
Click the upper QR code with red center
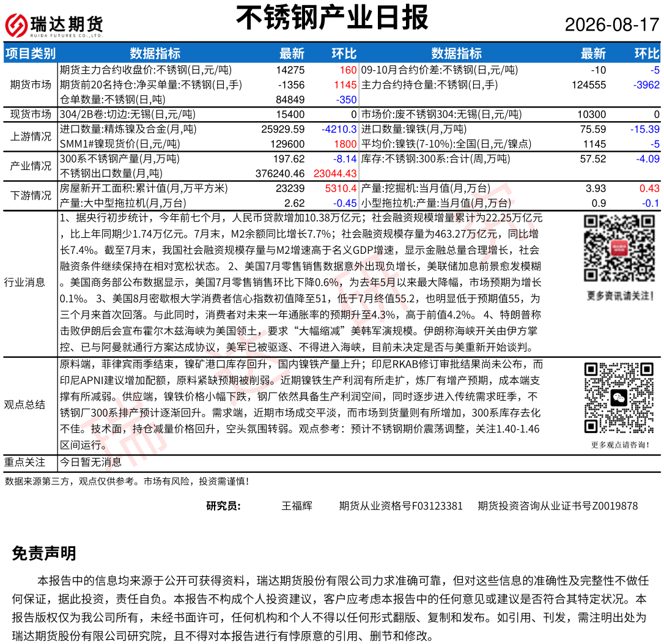619,248
